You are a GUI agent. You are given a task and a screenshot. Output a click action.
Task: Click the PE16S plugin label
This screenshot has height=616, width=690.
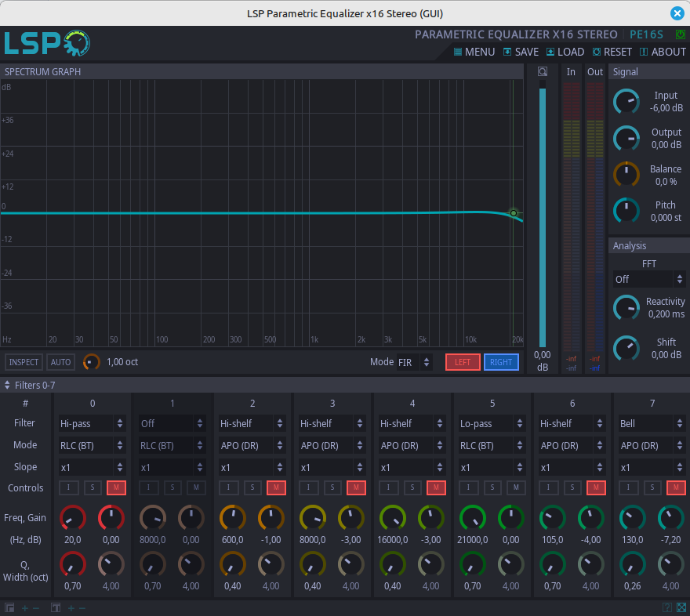click(x=646, y=34)
